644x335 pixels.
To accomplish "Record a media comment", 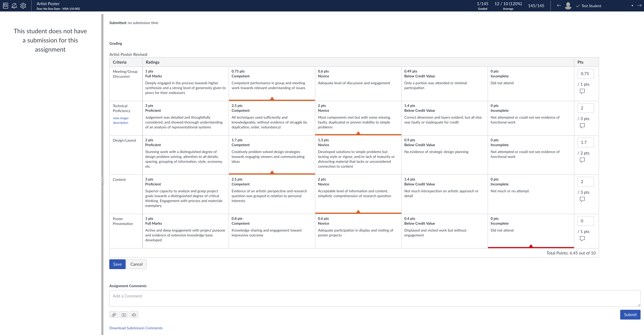I will 124,315.
